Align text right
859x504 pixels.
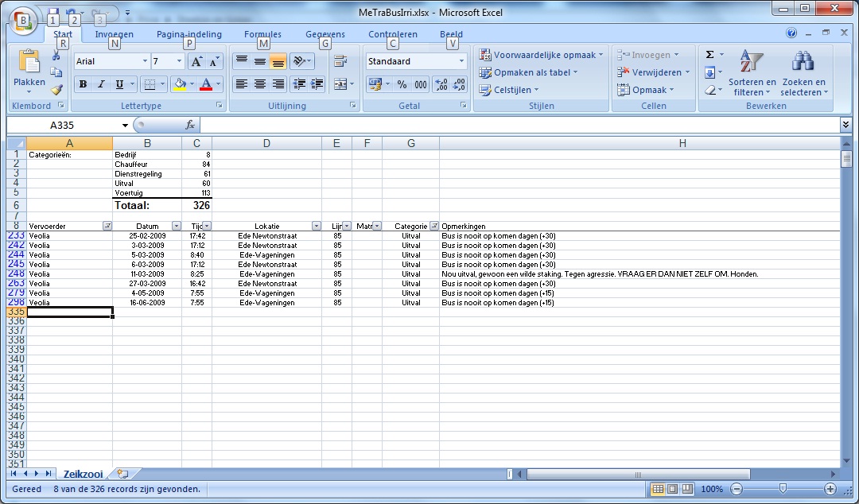[278, 83]
